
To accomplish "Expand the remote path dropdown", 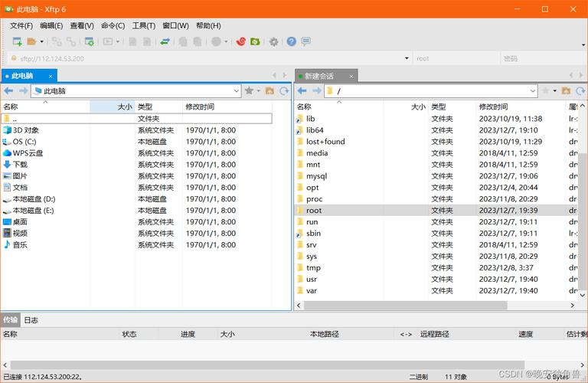I will 533,91.
